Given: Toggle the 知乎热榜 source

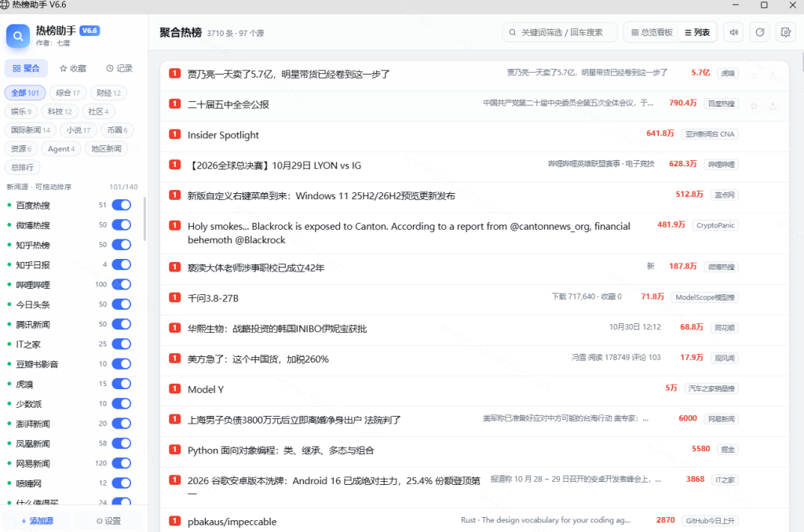Looking at the screenshot, I should tap(122, 245).
